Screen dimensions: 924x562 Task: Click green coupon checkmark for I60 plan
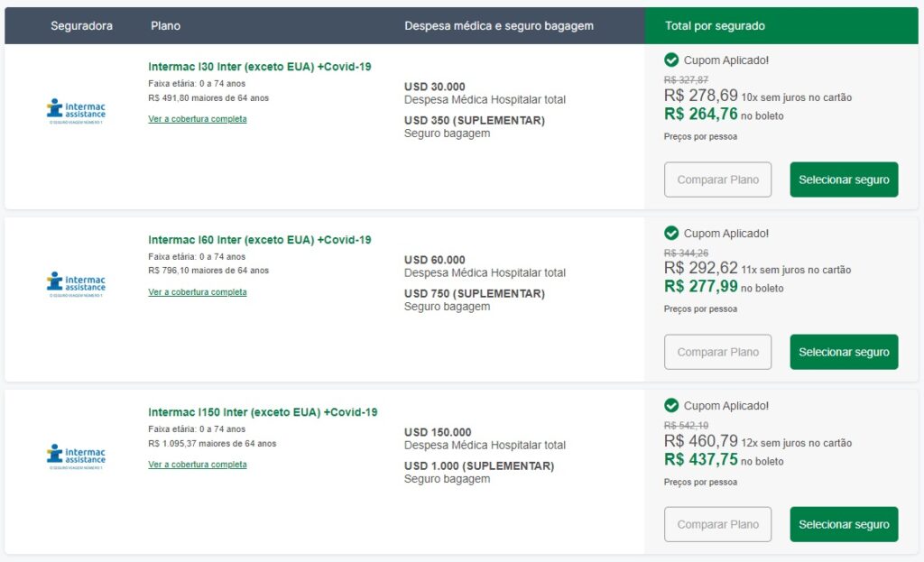tap(671, 233)
